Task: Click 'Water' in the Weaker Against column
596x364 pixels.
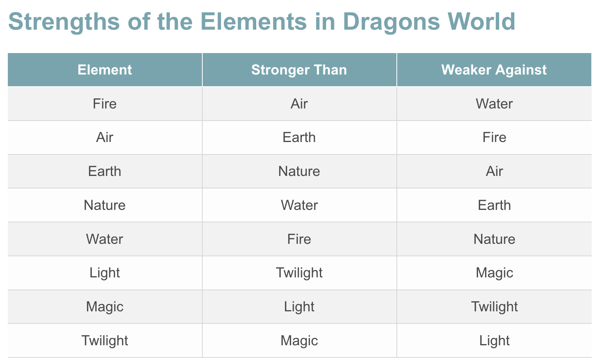Action: tap(494, 104)
